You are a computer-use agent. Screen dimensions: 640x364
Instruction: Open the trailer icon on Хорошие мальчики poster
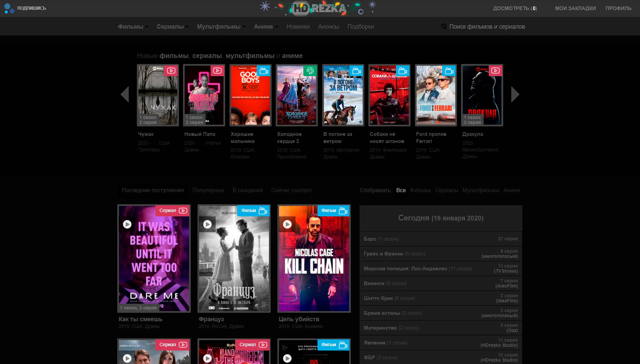click(264, 70)
